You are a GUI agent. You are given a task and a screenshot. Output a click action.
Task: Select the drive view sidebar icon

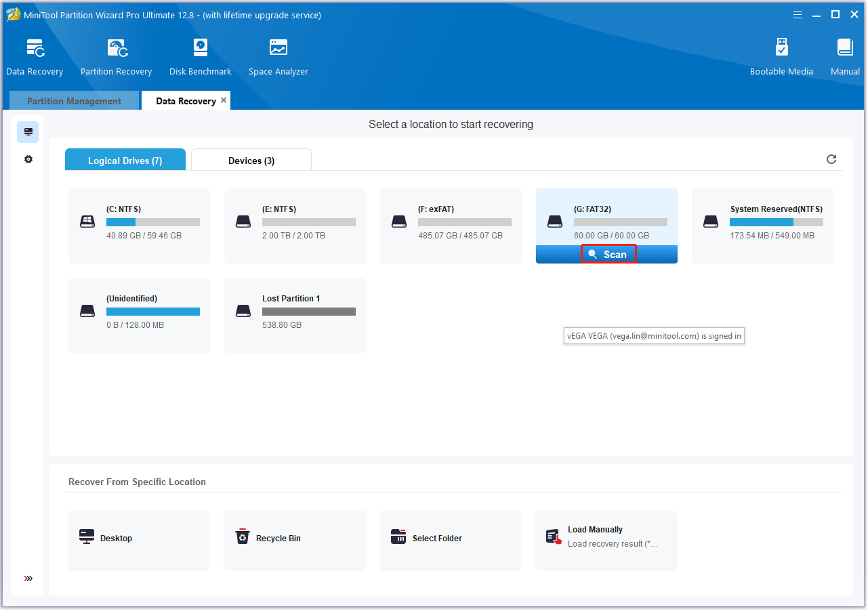tap(28, 132)
